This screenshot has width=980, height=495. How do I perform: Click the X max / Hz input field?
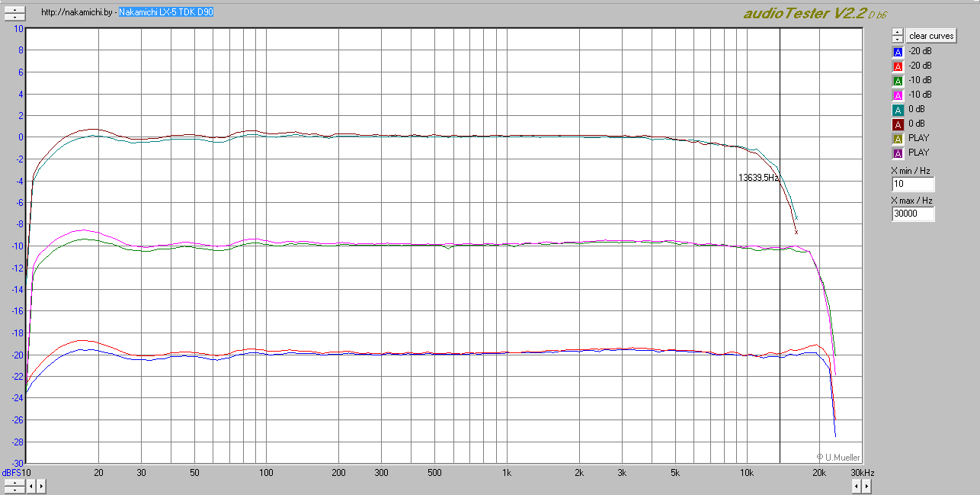tap(913, 214)
